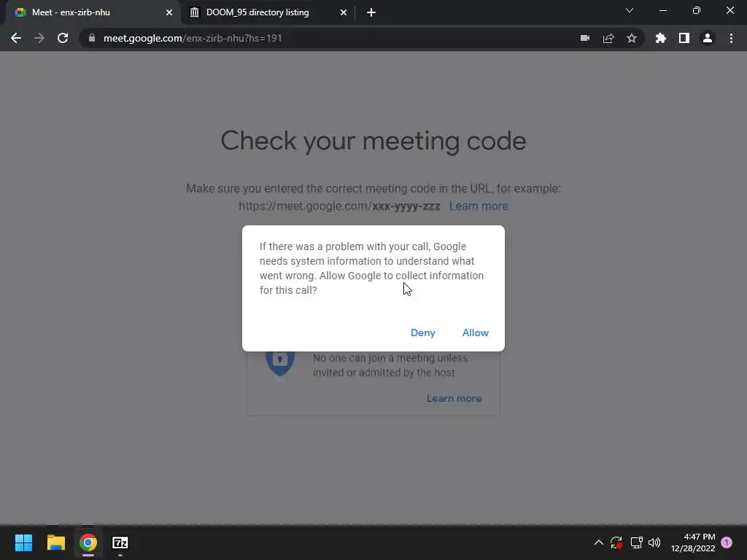Open the Chrome three-dot menu

731,38
